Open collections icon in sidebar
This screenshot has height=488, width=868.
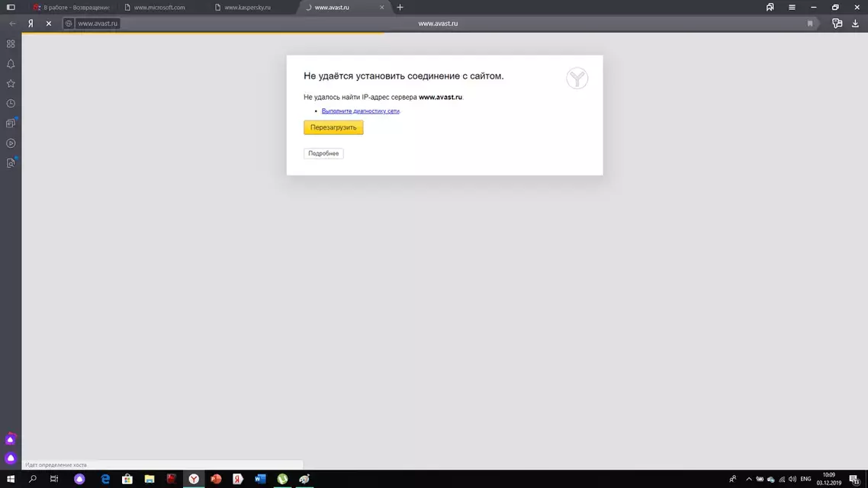pos(11,124)
